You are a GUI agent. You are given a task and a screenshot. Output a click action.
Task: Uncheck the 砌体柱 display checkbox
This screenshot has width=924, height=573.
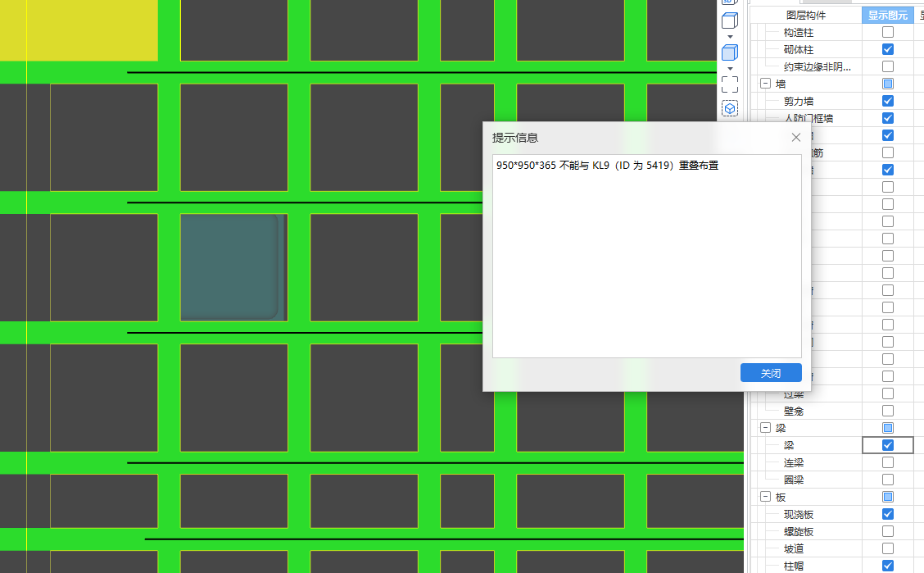click(x=887, y=49)
